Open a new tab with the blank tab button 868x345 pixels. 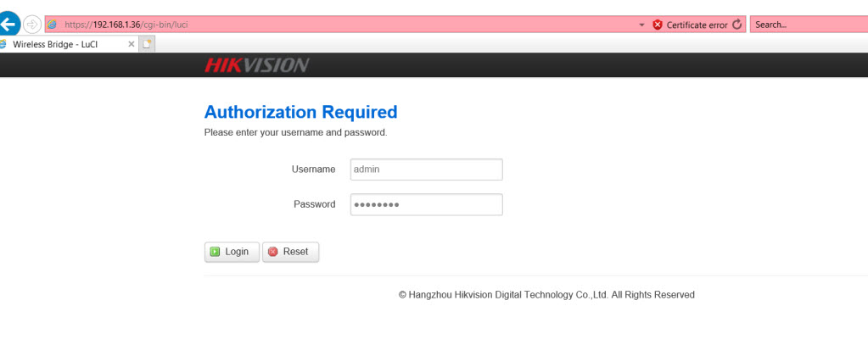(148, 43)
